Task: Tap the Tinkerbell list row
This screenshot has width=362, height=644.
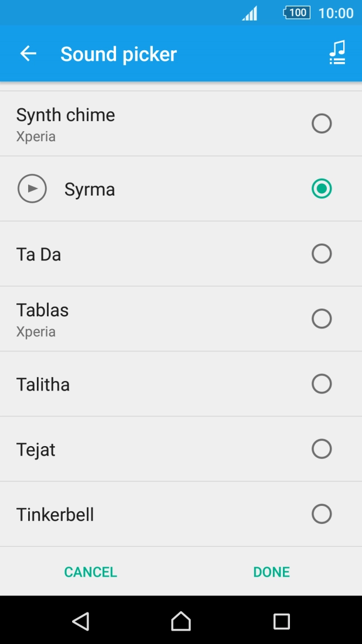Action: tap(146, 514)
